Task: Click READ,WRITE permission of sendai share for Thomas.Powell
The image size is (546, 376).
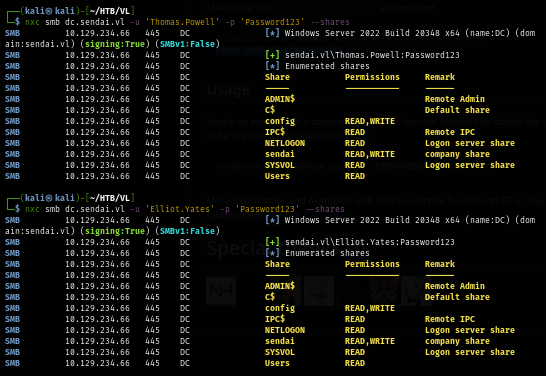Action: click(370, 154)
